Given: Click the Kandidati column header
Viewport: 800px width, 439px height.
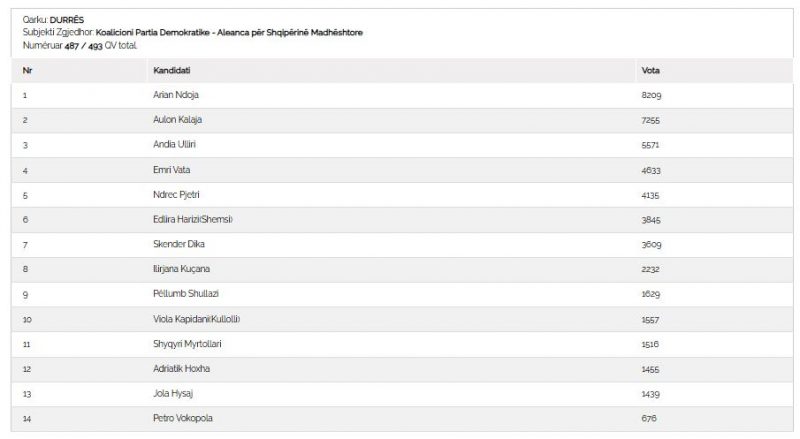Looking at the screenshot, I should click(171, 70).
